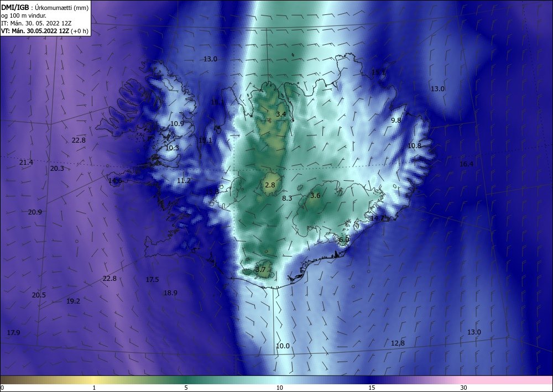Click the 10.8 value label
This screenshot has width=553, height=392.
pos(414,146)
